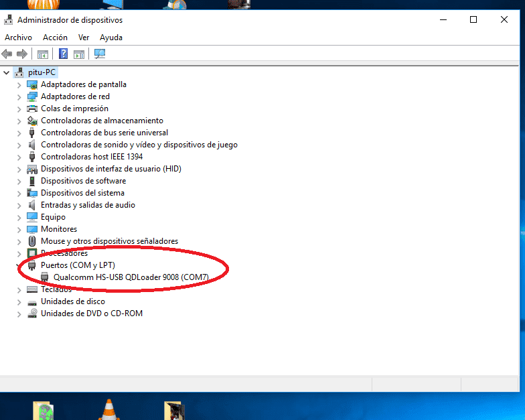Select Qualcomm HS-USB QDLoader 9008 (COM7)
The height and width of the screenshot is (420, 525).
point(131,277)
